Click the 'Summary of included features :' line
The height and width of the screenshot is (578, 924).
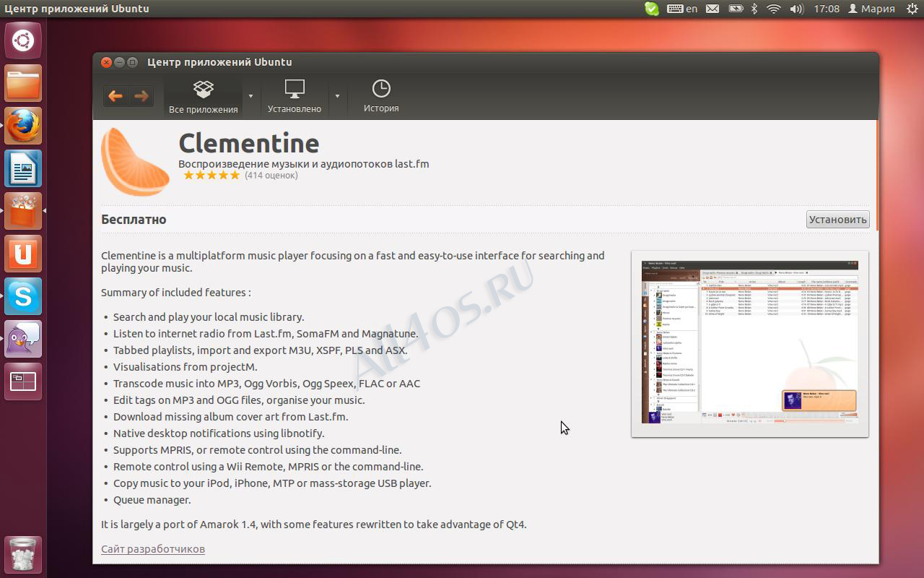coord(176,293)
